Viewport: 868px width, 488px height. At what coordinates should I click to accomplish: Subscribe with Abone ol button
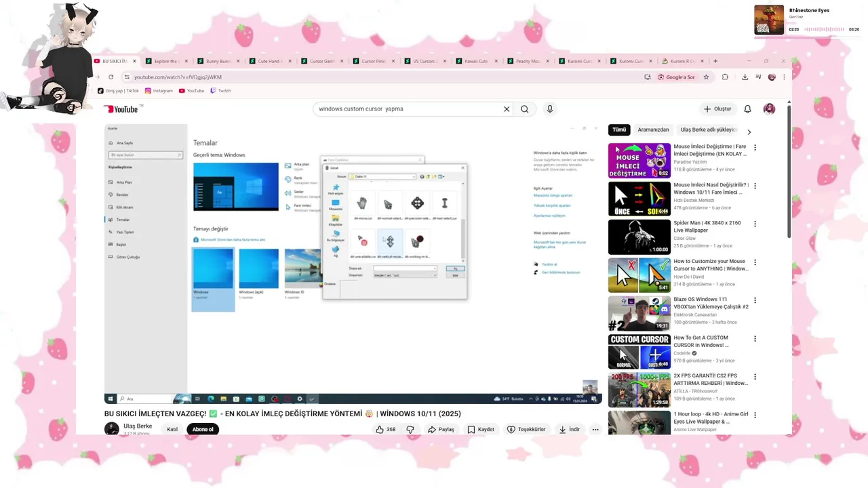(x=203, y=429)
